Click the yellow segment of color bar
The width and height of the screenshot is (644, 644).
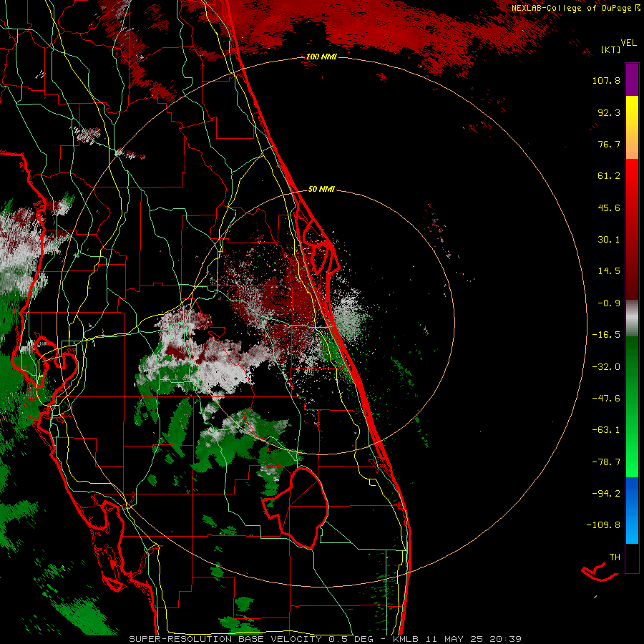pyautogui.click(x=632, y=127)
